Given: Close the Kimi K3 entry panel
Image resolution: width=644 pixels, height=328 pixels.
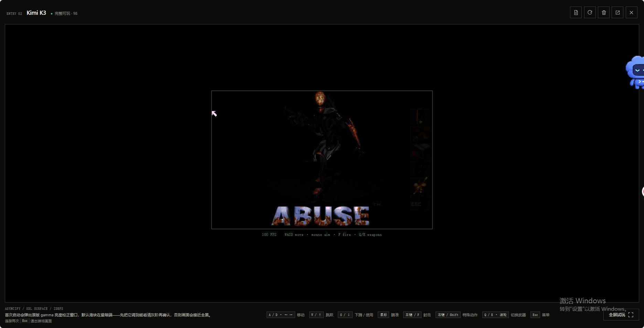Looking at the screenshot, I should [x=631, y=13].
